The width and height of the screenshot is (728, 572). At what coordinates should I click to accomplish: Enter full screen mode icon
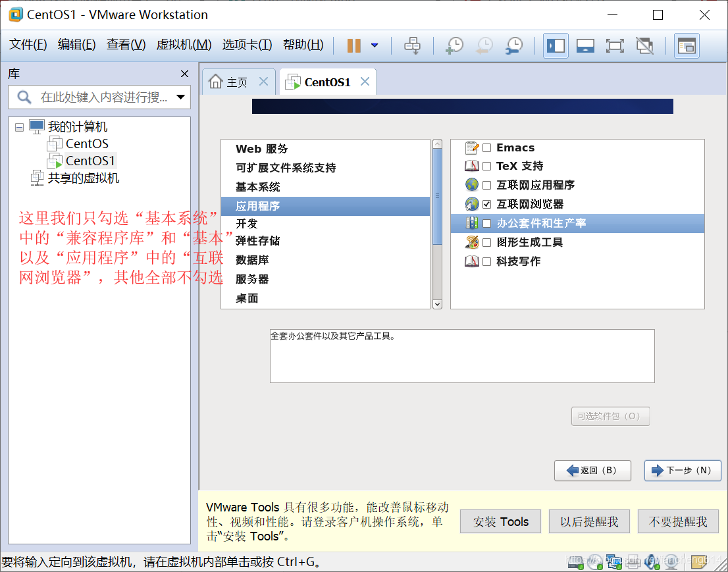coord(615,45)
